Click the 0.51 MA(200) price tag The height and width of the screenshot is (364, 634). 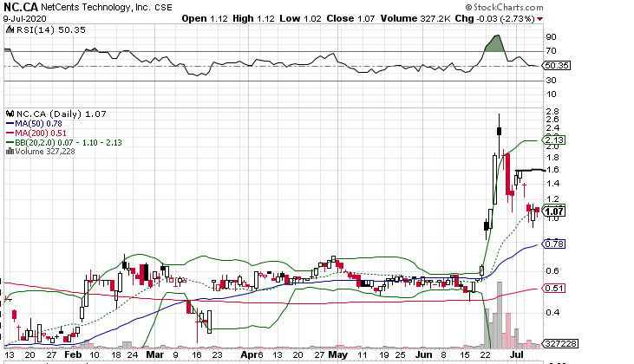(x=554, y=289)
